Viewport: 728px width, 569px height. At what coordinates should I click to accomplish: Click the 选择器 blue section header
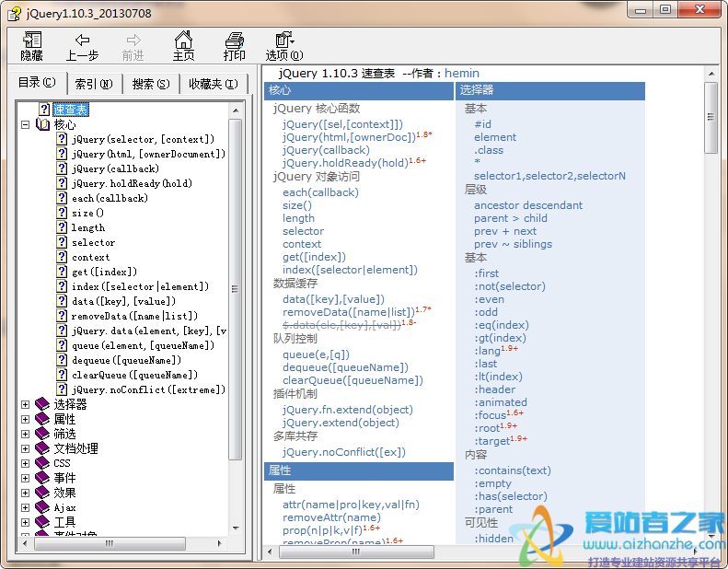point(550,90)
